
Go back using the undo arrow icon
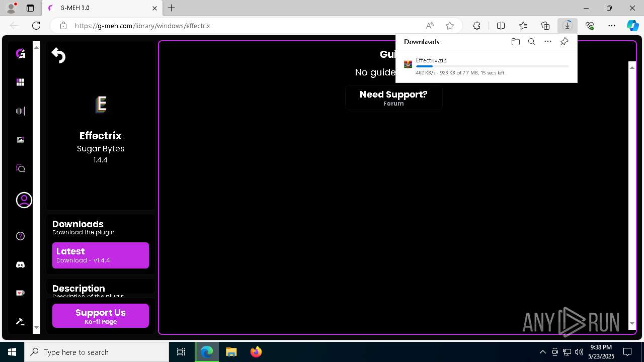[58, 55]
